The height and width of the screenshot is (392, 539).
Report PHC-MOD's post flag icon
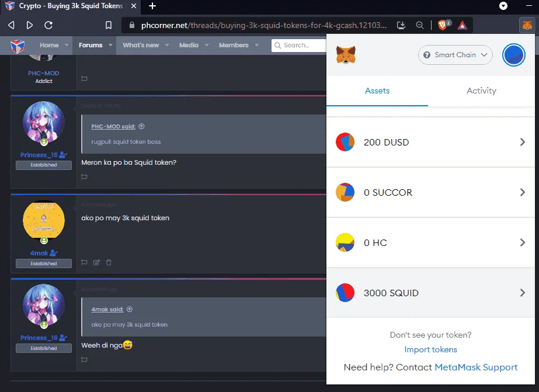[x=84, y=79]
